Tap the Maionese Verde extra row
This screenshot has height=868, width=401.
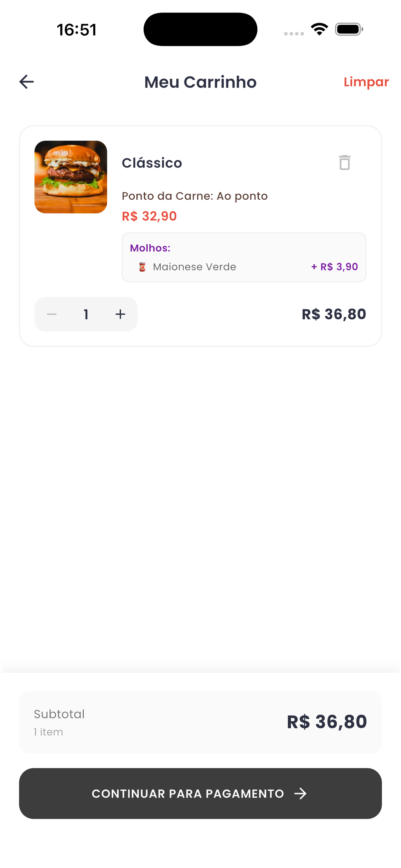point(244,267)
